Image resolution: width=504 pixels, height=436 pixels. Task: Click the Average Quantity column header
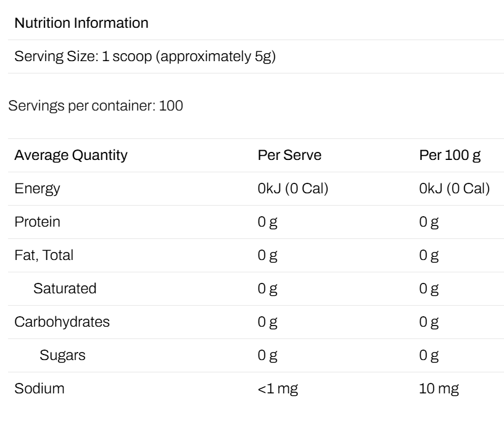[x=71, y=156]
